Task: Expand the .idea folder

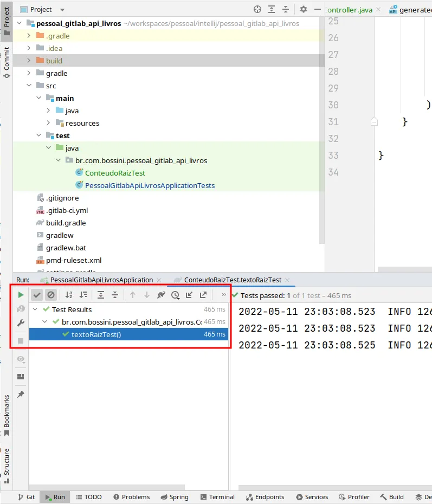Action: 29,48
